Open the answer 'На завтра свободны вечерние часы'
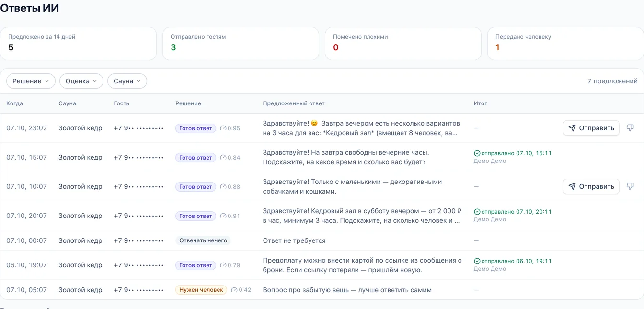 click(346, 157)
